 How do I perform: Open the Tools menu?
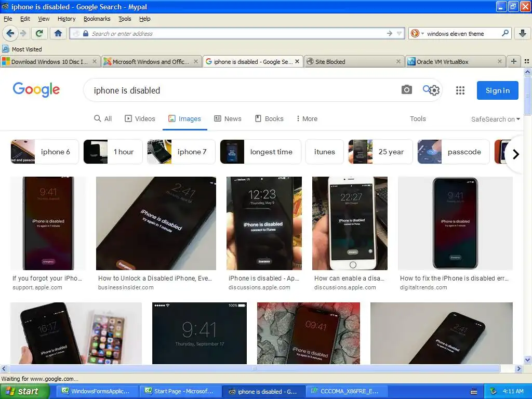tap(125, 19)
